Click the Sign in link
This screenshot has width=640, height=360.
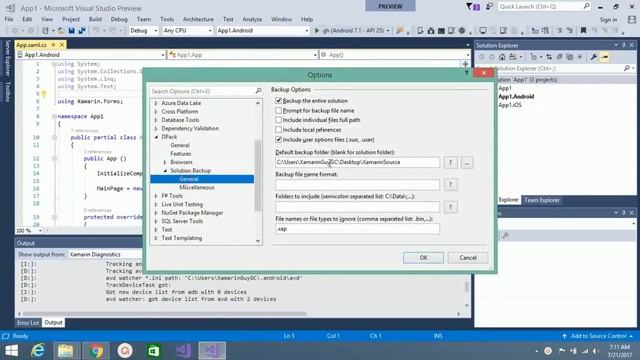tap(608, 20)
